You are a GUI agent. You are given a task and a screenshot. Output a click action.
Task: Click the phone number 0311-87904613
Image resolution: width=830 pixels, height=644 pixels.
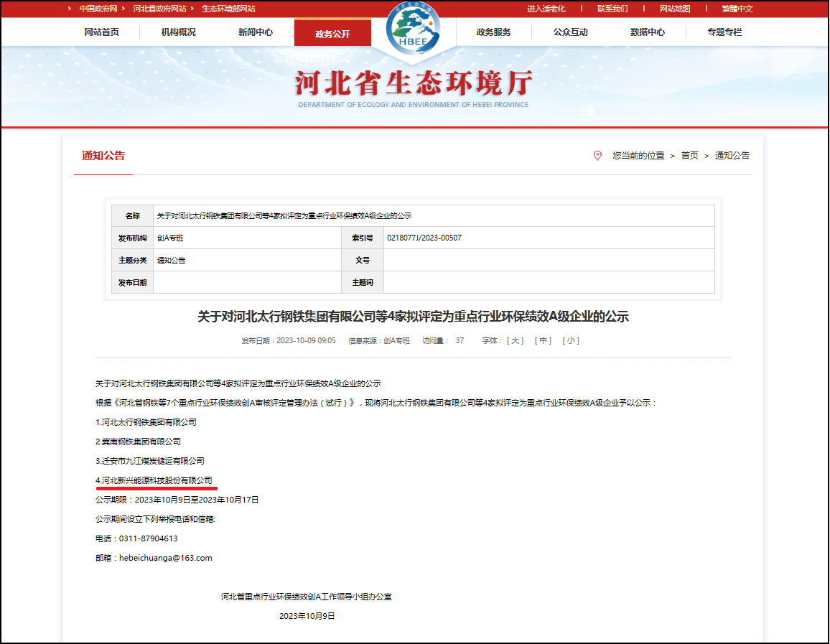(x=148, y=538)
